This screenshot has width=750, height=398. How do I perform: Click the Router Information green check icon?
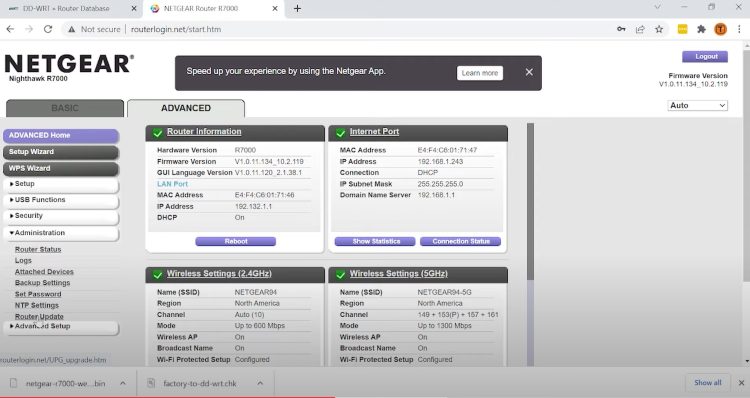point(157,133)
